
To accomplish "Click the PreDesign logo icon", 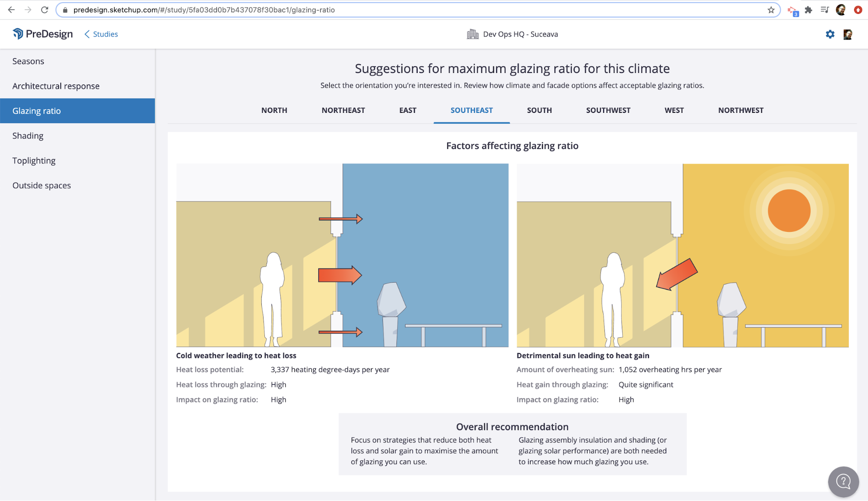I will [x=18, y=33].
